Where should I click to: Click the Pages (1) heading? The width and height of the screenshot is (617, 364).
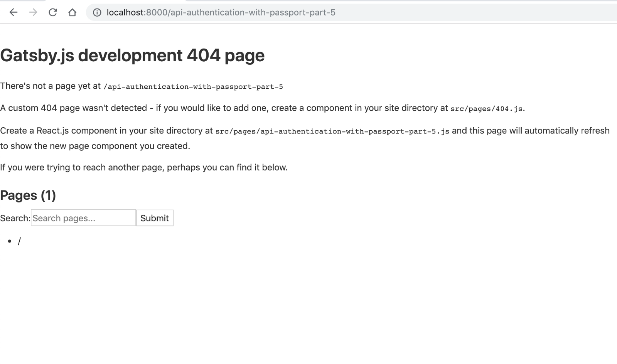tap(28, 195)
